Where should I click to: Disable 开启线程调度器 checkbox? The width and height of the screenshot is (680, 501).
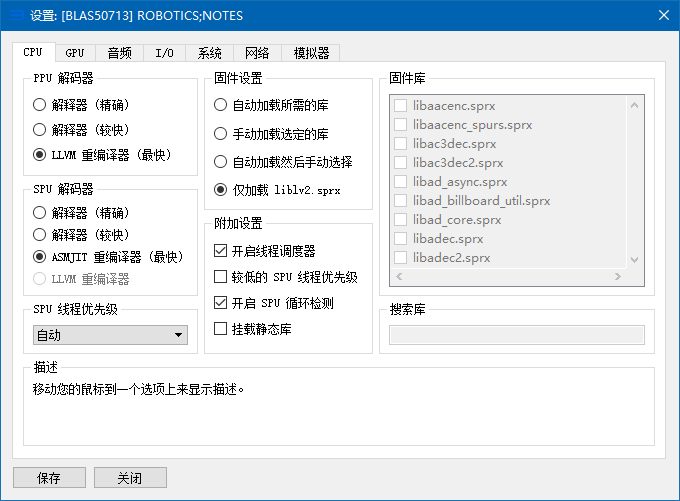pos(221,251)
